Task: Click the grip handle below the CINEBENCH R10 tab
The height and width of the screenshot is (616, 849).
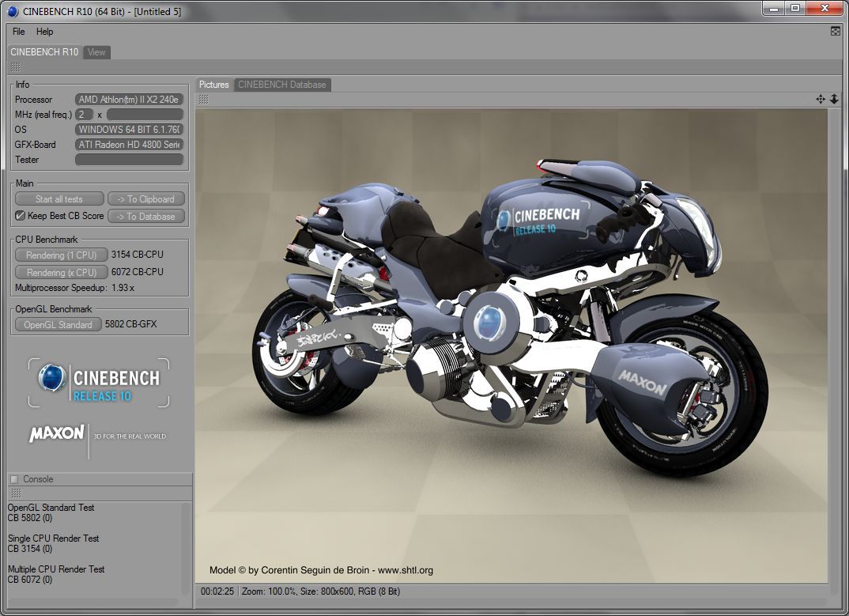Action: click(16, 67)
